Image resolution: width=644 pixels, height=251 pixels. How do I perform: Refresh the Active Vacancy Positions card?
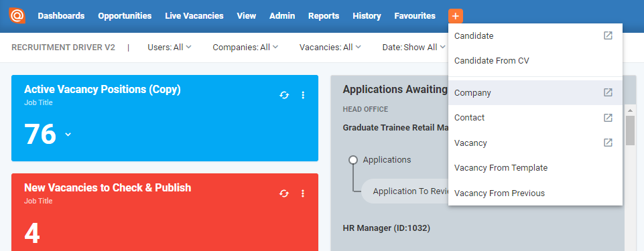(284, 95)
